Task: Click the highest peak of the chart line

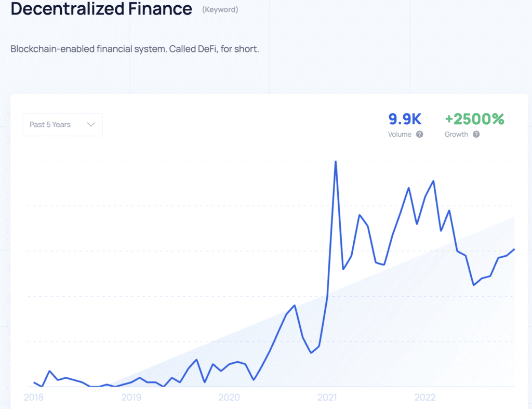Action: tap(336, 161)
